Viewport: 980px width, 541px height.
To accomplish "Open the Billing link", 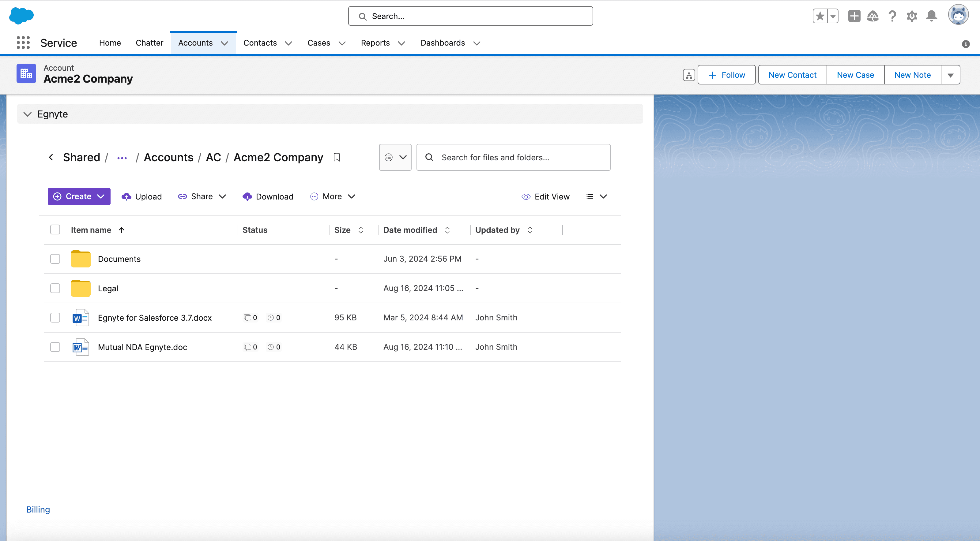I will click(x=38, y=509).
